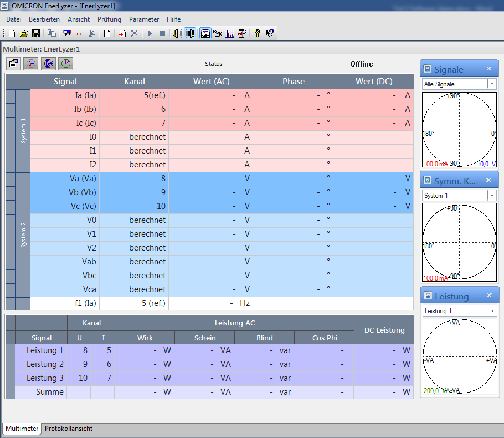Viewport: 504px width, 438px height.
Task: Close the Signale panel
Action: 489,69
